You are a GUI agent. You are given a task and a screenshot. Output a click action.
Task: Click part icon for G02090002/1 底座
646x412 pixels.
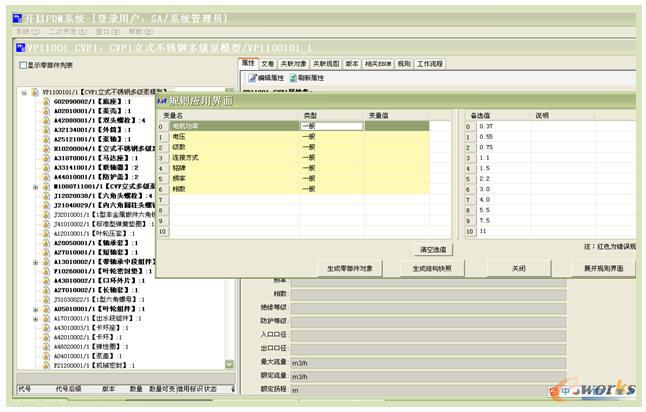(x=45, y=101)
